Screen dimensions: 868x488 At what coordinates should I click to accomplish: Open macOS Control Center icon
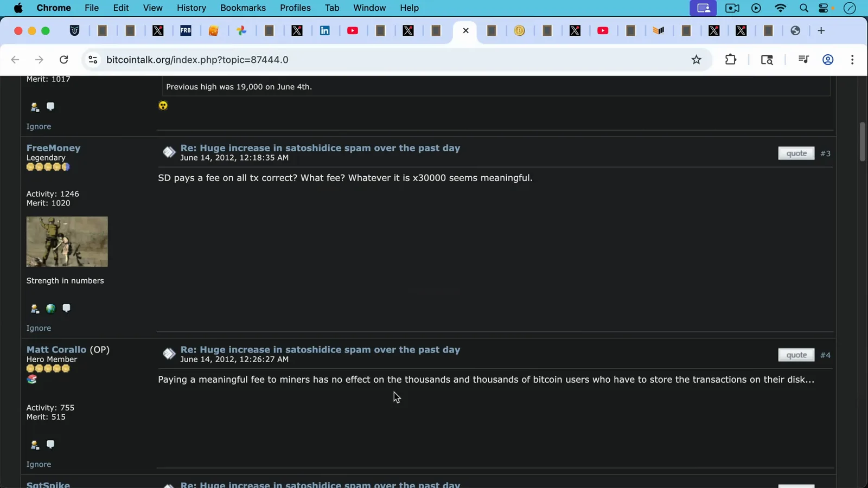click(x=825, y=8)
